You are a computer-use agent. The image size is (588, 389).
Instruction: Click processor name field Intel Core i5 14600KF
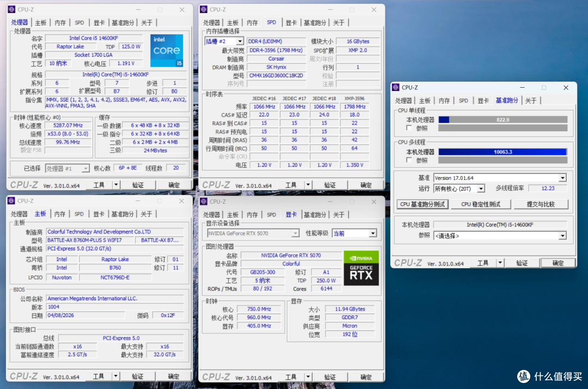click(x=94, y=38)
